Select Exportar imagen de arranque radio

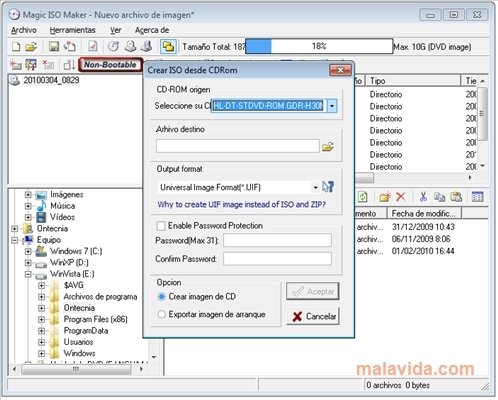pos(161,314)
